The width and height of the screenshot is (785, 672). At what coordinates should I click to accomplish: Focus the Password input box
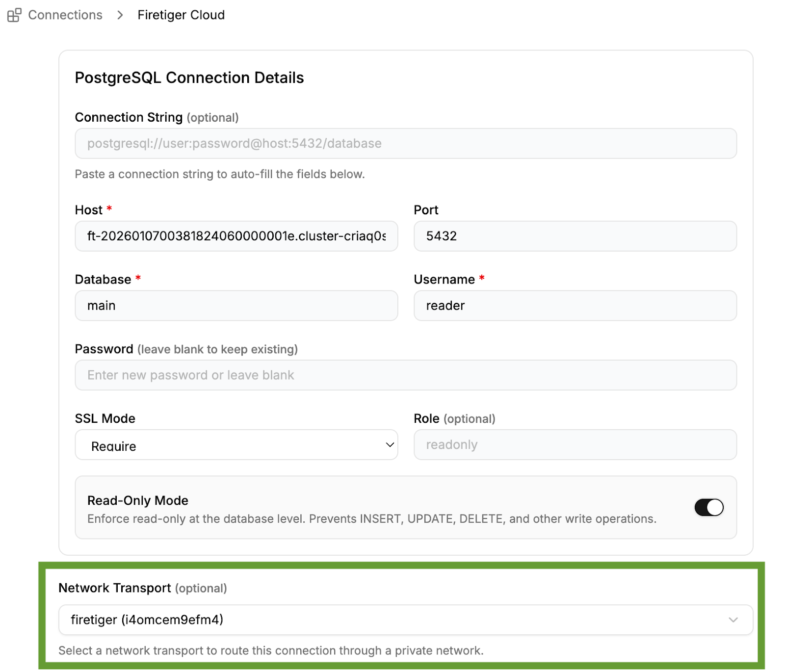pos(405,375)
